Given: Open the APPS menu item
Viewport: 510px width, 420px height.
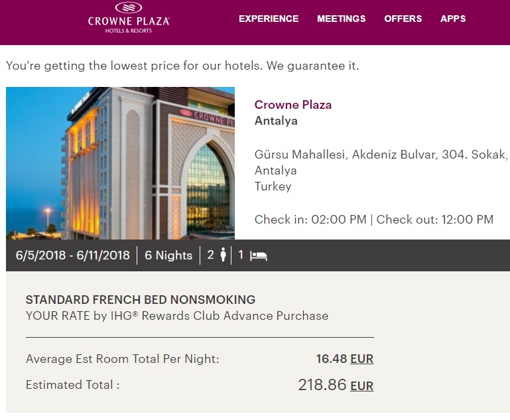Looking at the screenshot, I should 453,19.
